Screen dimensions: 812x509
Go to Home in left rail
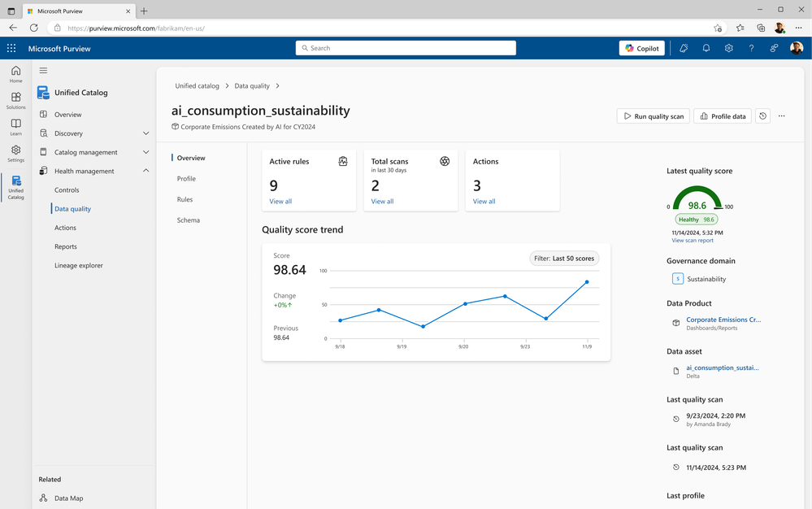coord(16,74)
